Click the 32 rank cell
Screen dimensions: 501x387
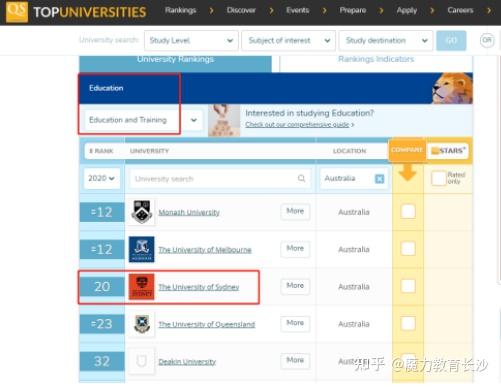coord(102,361)
